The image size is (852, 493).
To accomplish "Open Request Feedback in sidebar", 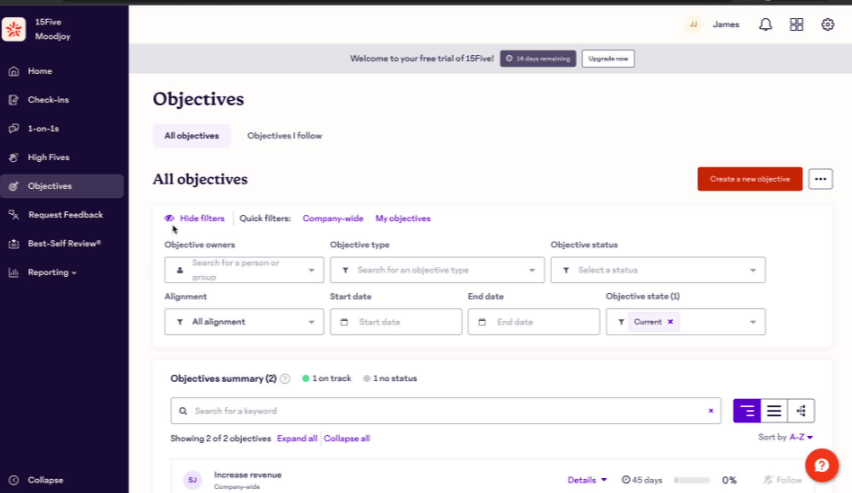I will click(65, 215).
